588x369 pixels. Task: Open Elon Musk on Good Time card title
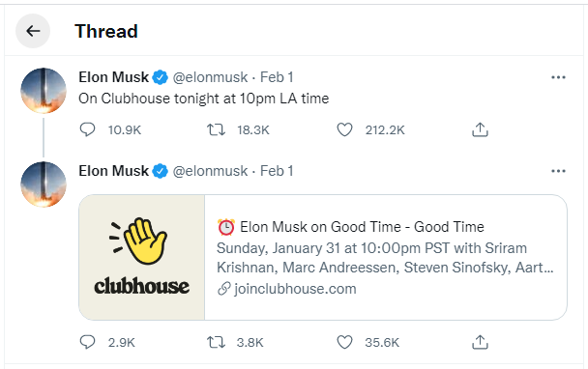pyautogui.click(x=351, y=227)
